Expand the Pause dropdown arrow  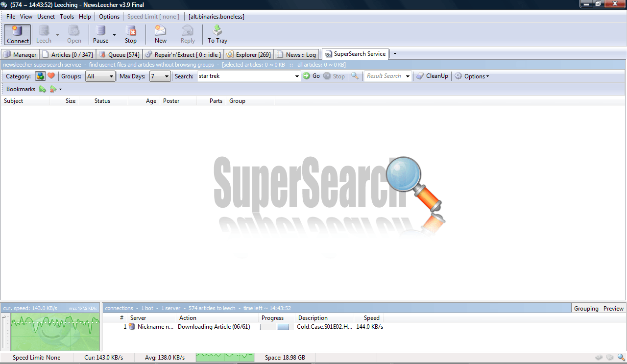click(114, 35)
